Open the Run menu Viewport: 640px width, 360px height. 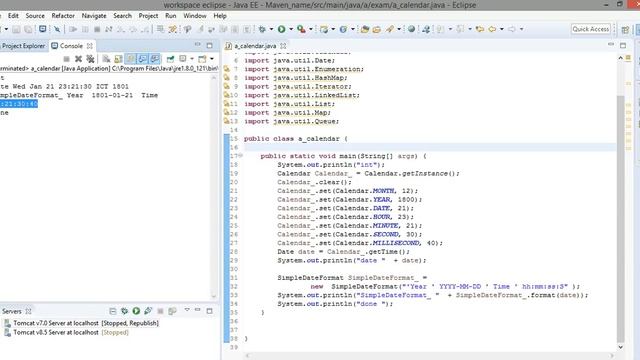171,16
